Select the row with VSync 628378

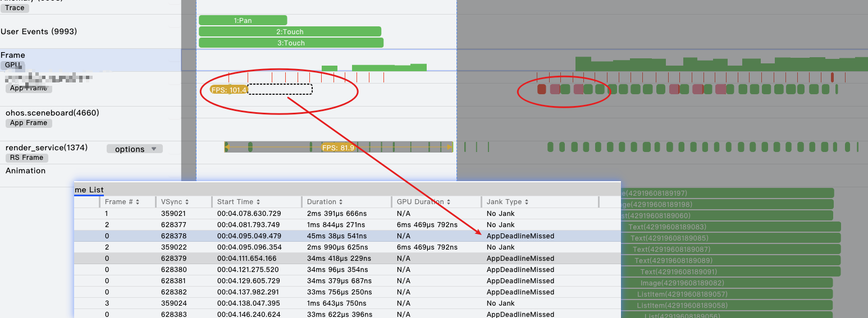[347, 236]
